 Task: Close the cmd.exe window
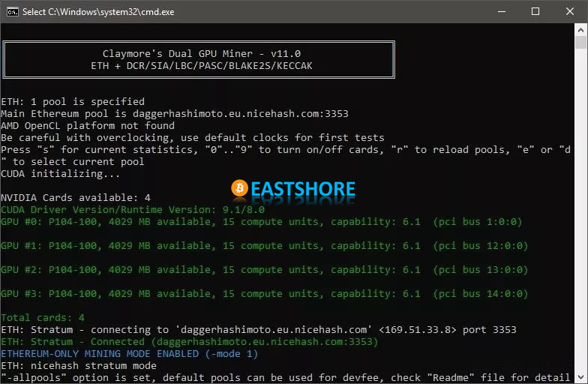pos(570,12)
